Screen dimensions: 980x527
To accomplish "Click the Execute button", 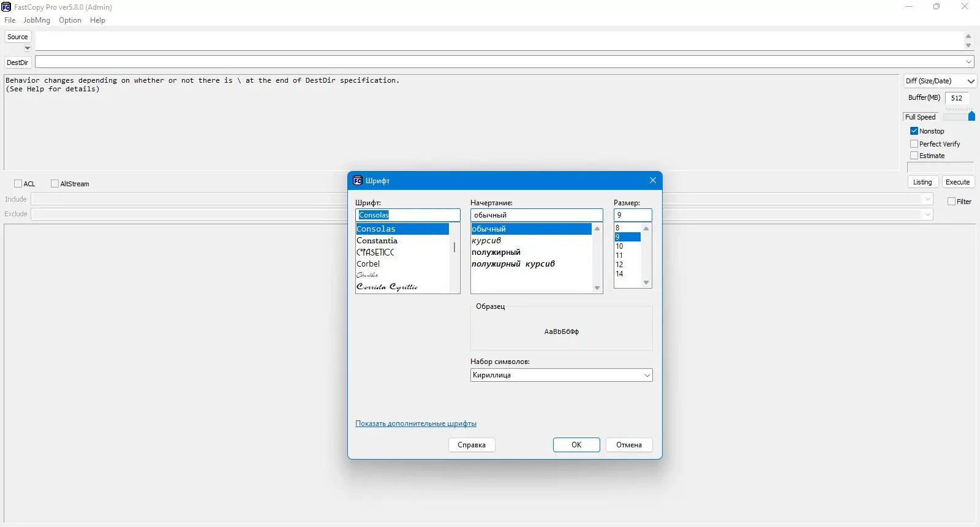I will [957, 182].
